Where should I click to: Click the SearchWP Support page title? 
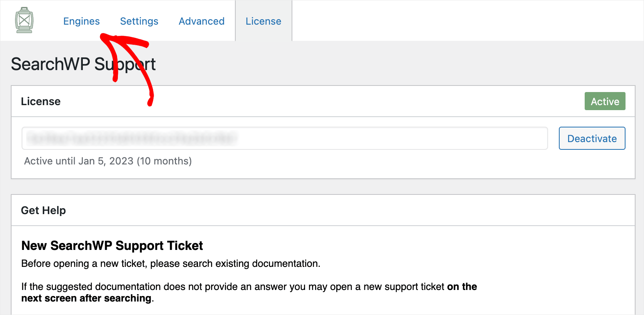(83, 64)
